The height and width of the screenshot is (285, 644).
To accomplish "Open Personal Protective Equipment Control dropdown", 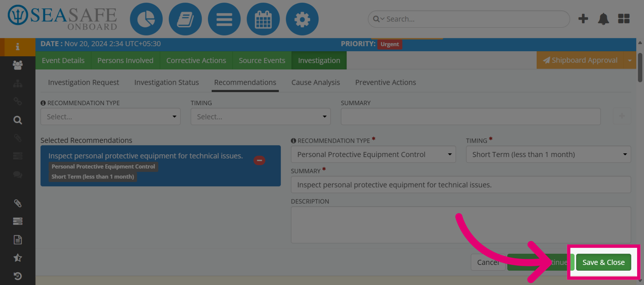I will (373, 154).
